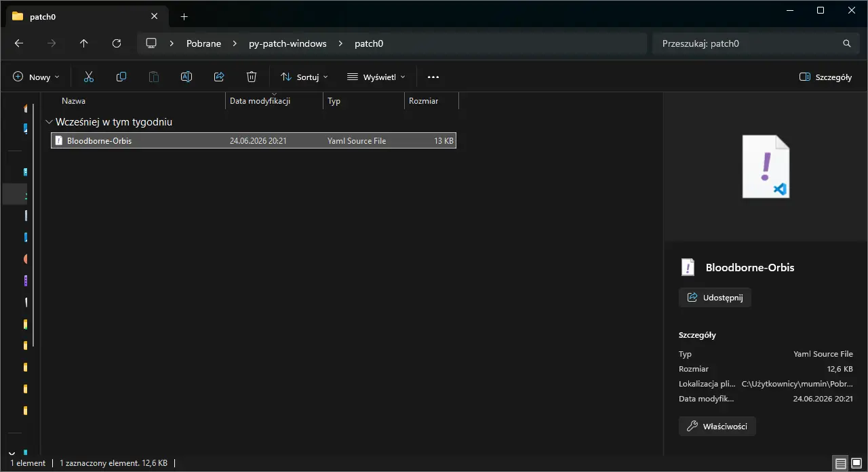The height and width of the screenshot is (472, 868).
Task: Click Udostępnij button in details pane
Action: (x=715, y=297)
